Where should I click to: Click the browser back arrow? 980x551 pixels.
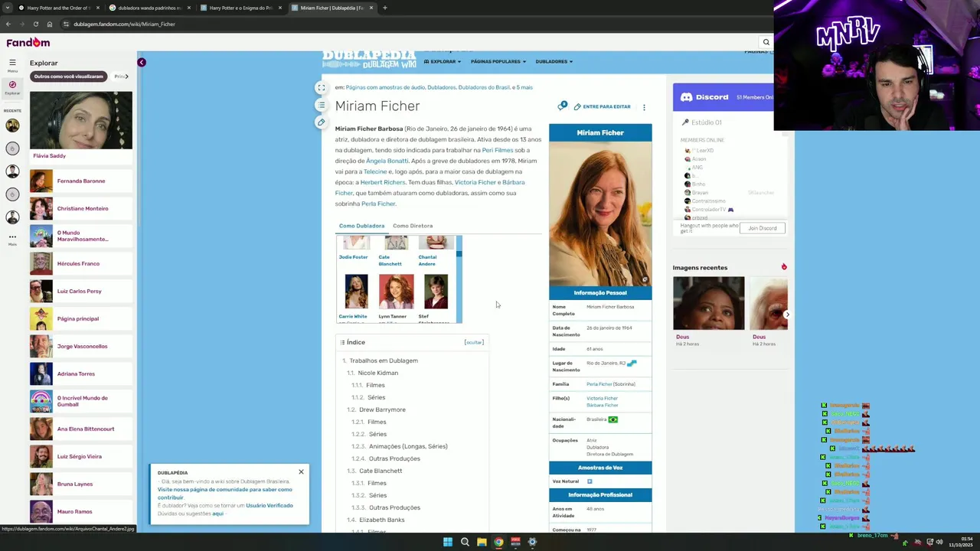(x=8, y=24)
